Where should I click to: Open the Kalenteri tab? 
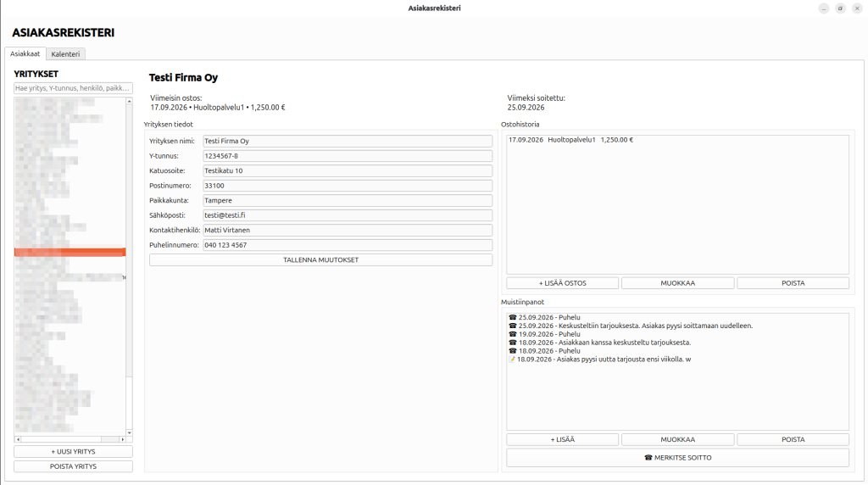[65, 53]
